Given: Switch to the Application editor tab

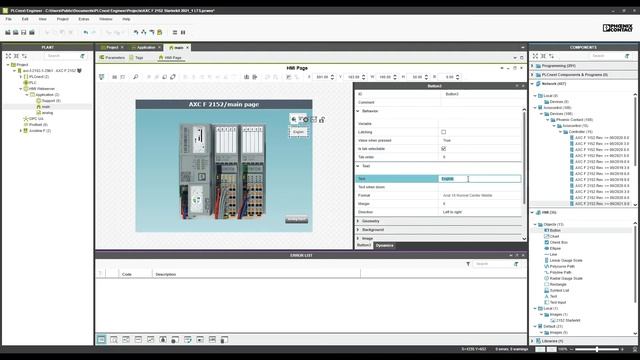Looking at the screenshot, I should (x=146, y=47).
